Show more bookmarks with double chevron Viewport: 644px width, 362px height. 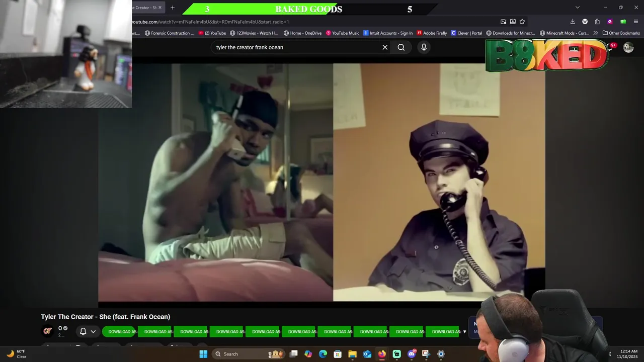[x=596, y=33]
